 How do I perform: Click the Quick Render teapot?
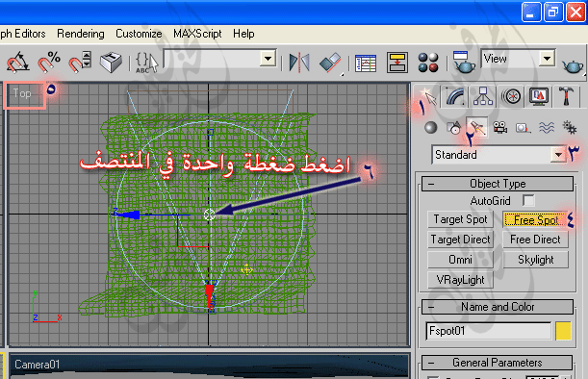(573, 66)
